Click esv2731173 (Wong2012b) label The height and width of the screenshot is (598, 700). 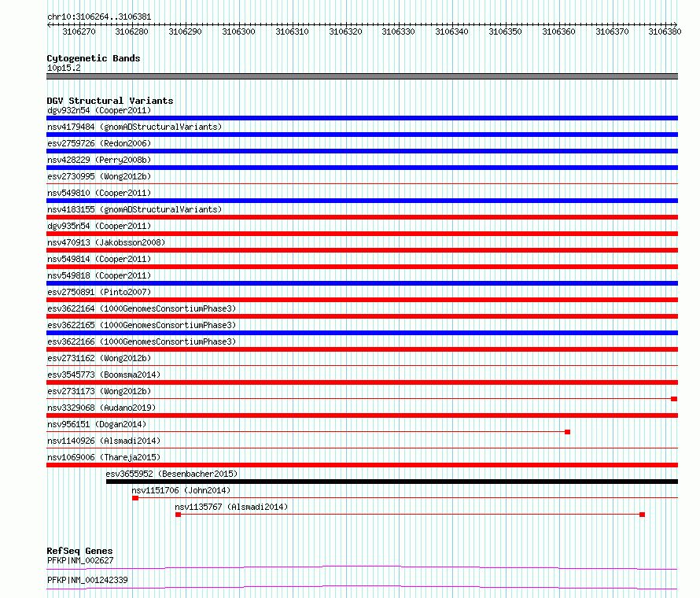tap(99, 391)
